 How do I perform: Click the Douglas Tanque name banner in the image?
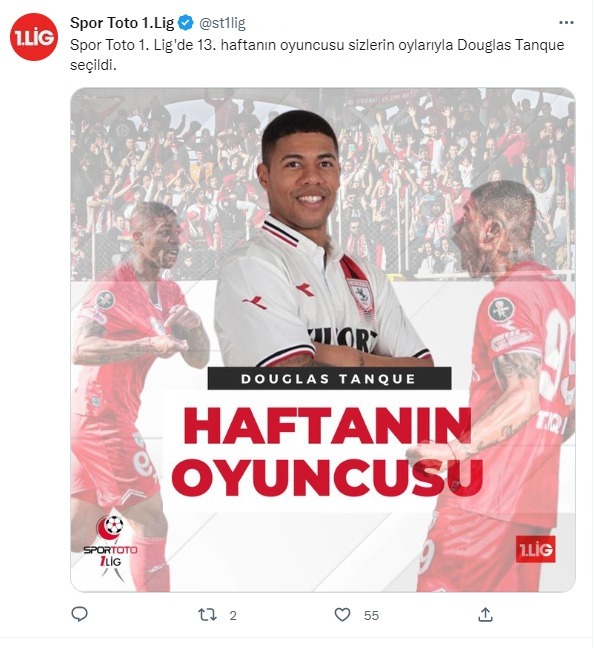[329, 379]
